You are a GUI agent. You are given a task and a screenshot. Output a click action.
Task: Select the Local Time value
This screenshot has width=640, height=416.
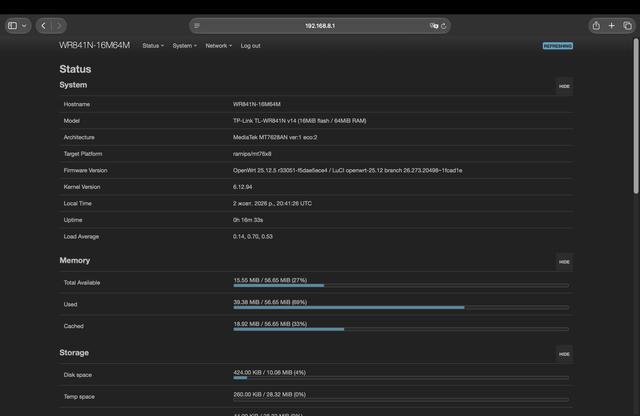tap(272, 203)
